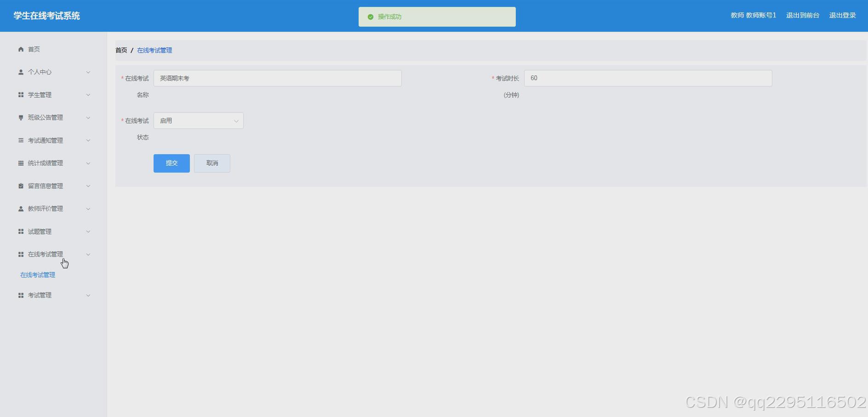Image resolution: width=868 pixels, height=417 pixels.
Task: Click the grid icon beside 统计成绩管理
Action: pos(21,163)
